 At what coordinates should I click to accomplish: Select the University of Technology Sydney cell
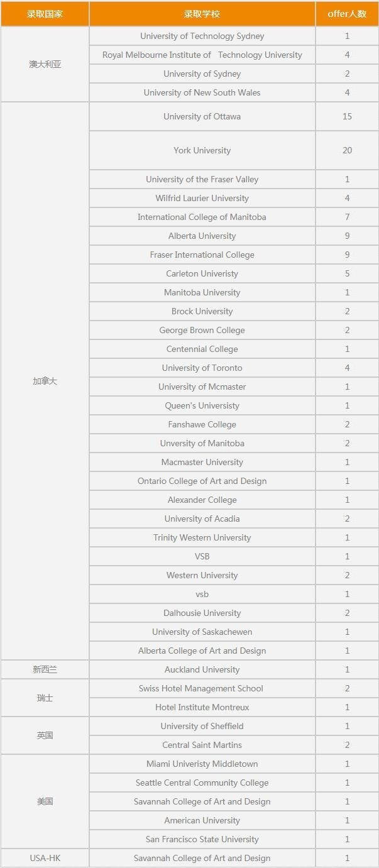point(202,36)
